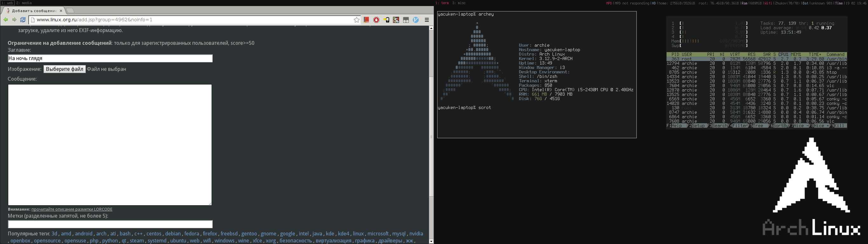This screenshot has width=868, height=244.
Task: Click the PID column header in htop
Action: [x=675, y=55]
